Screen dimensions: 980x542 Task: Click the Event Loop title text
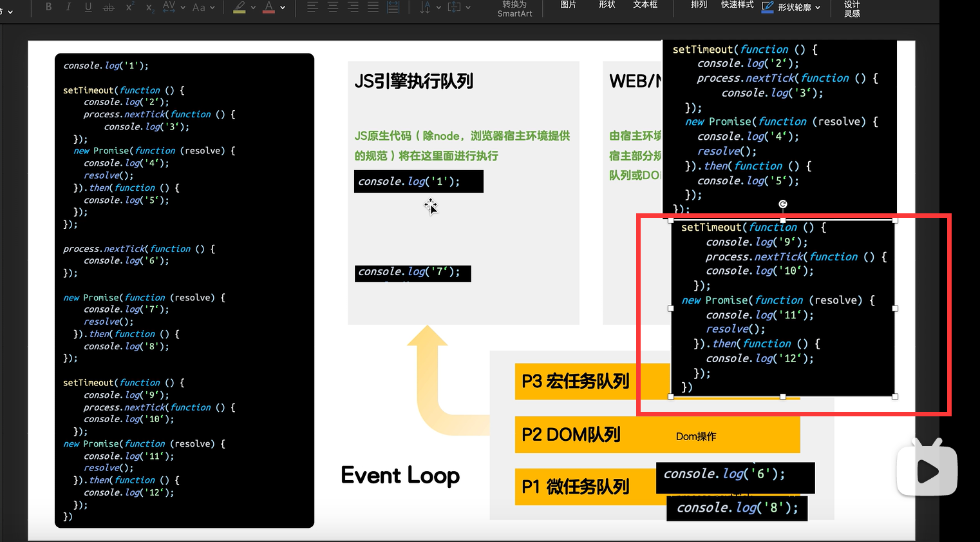400,476
